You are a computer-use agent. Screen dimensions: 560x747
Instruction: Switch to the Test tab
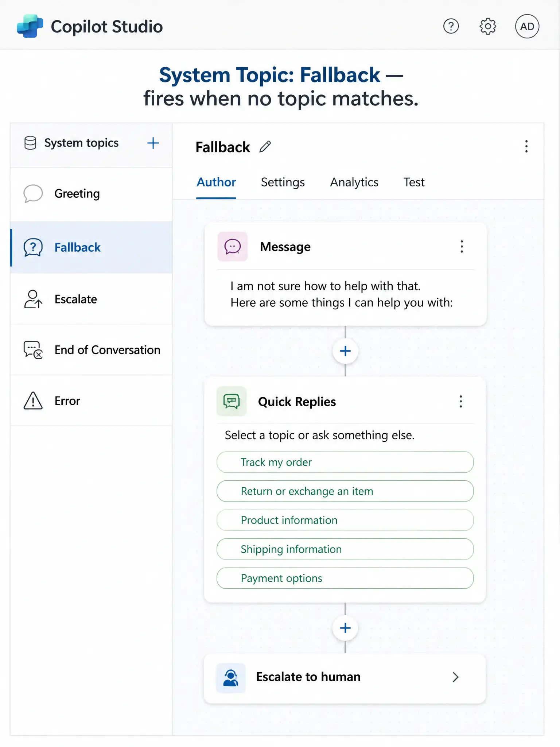pos(414,182)
